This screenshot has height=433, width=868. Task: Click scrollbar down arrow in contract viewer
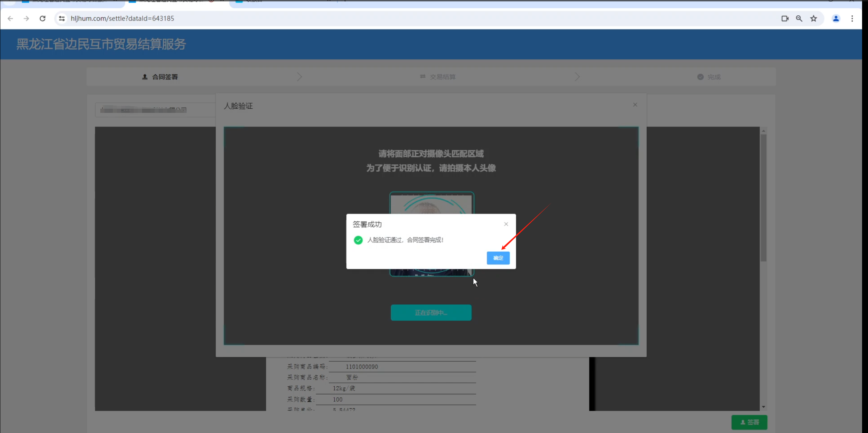click(x=763, y=407)
